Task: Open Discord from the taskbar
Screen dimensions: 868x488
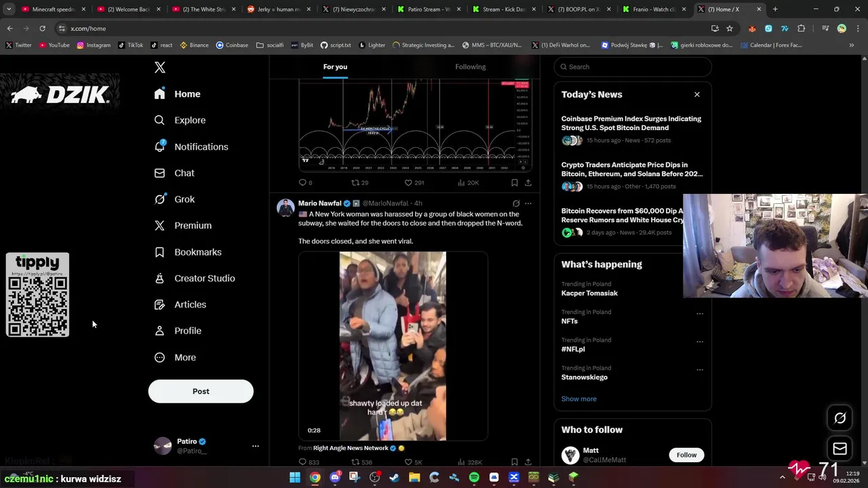Action: (x=335, y=478)
